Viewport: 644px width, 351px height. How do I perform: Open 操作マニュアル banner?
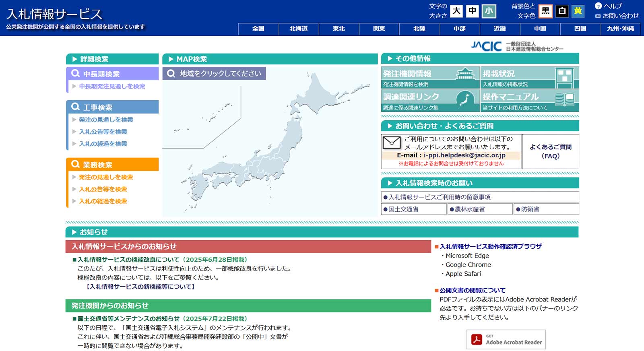[530, 101]
